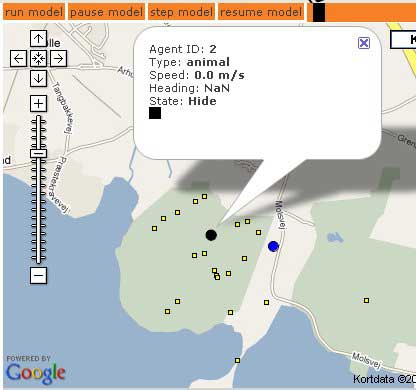Viewport: 416px width, 390px height.
Task: Select the blue agent marker near Molsvej
Action: point(273,246)
